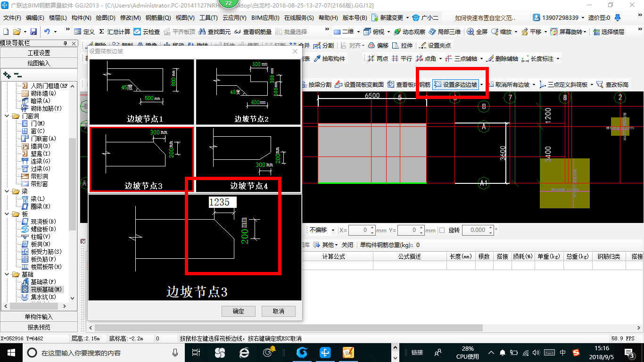Open the 绘图(D) menu

tap(106, 17)
